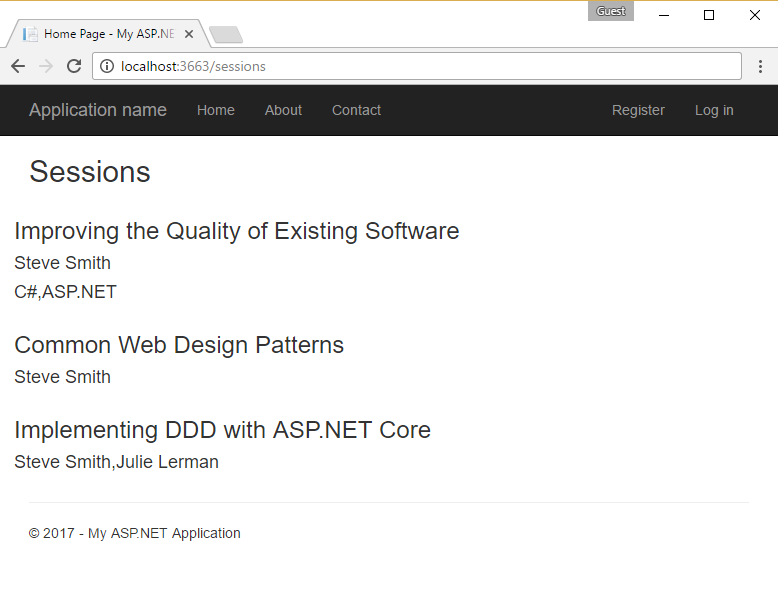Select 'Implementing DDD with ASP.NET Core' title
Image resolution: width=778 pixels, height=595 pixels.
[x=222, y=430]
